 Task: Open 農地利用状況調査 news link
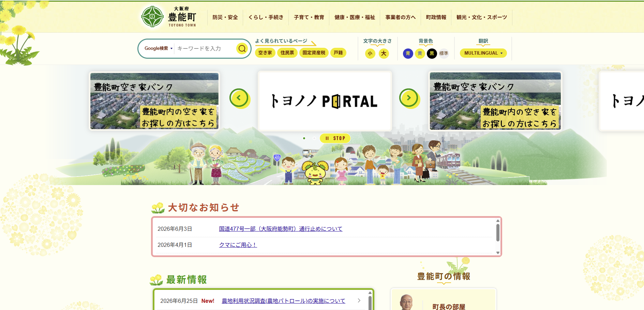[283, 301]
